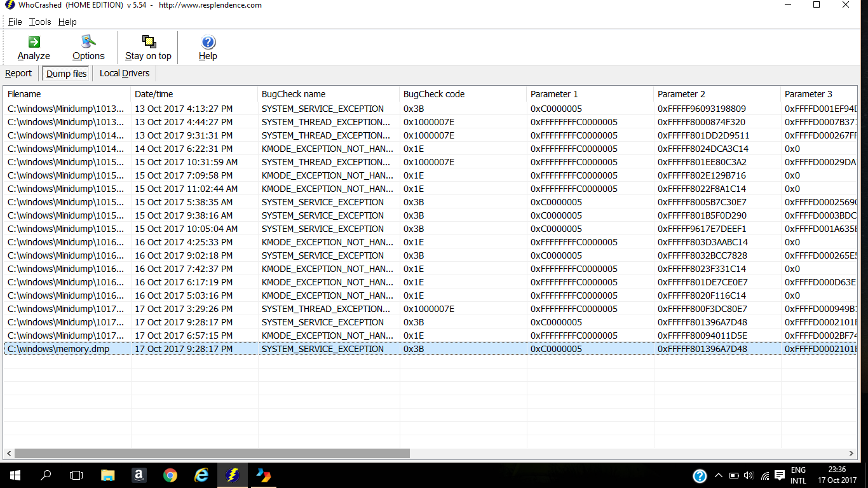
Task: Open the colorful app next to WhoCrashed on taskbar
Action: click(x=263, y=475)
